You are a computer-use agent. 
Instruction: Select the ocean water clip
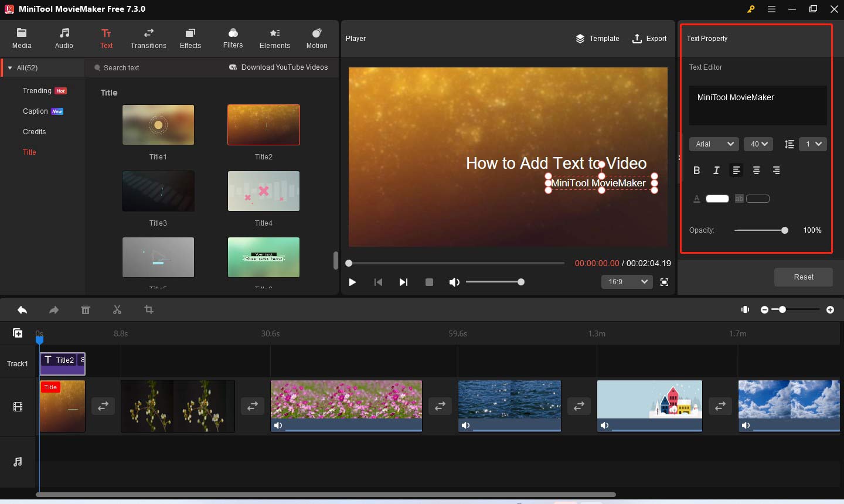pyautogui.click(x=509, y=406)
